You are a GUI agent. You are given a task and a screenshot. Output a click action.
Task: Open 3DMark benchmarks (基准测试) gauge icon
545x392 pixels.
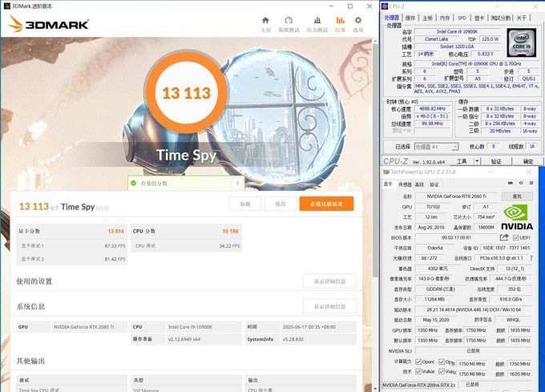coord(289,20)
